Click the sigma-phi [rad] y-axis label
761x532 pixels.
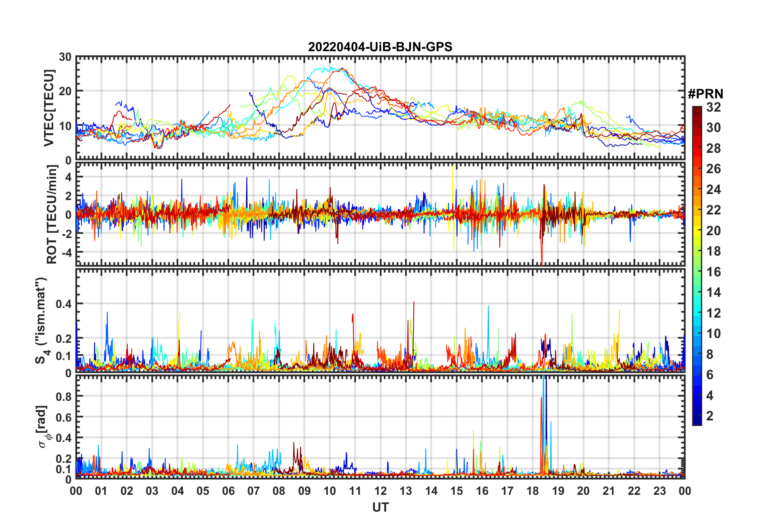44,426
